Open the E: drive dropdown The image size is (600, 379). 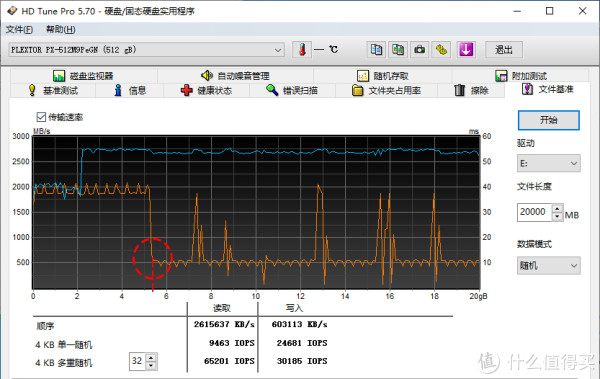(x=548, y=163)
